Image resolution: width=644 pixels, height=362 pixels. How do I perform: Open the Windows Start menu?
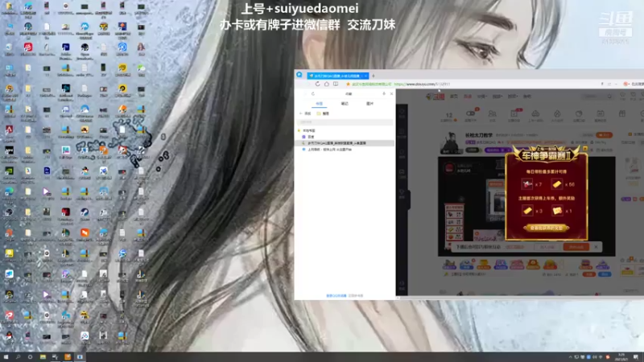6,357
